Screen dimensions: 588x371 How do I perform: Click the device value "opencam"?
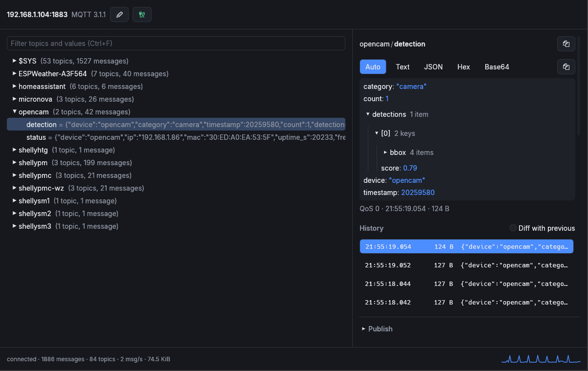[x=407, y=180]
